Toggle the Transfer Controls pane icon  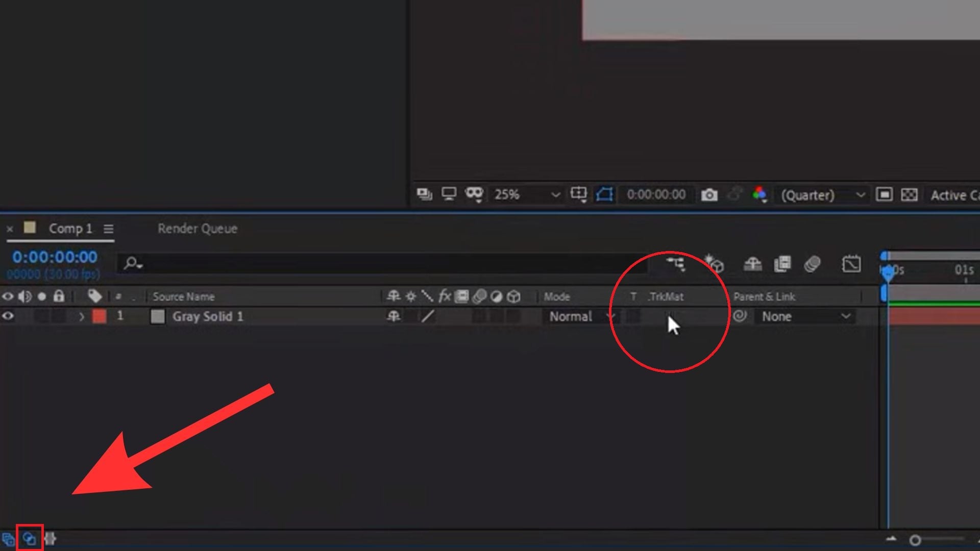(29, 538)
